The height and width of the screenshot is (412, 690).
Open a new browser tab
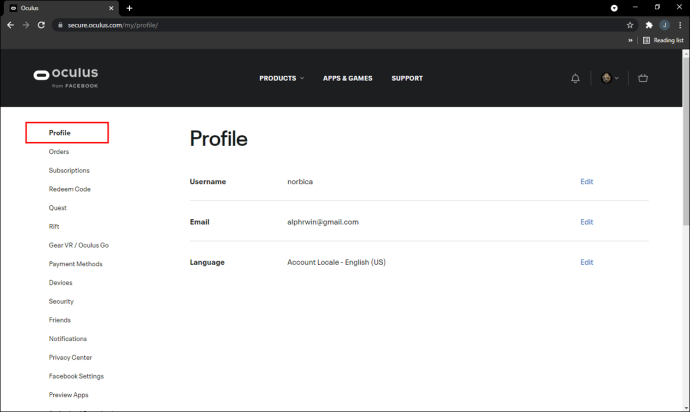pyautogui.click(x=129, y=8)
